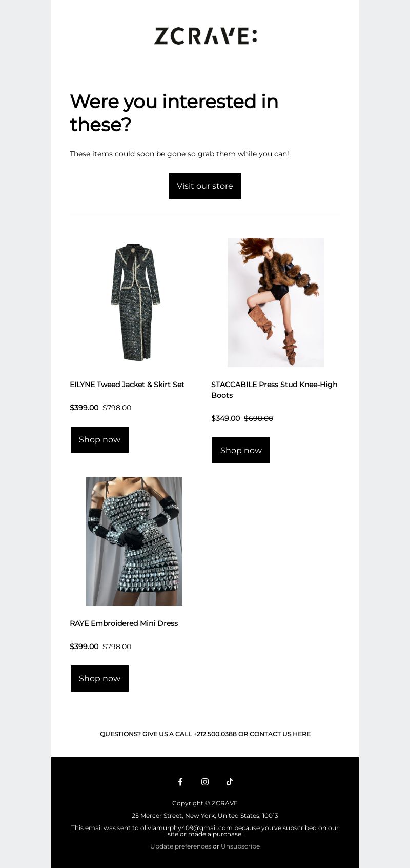The image size is (410, 868).
Task: Open EILYNE Tweed Jacket & Skirt Set title
Action: click(x=127, y=385)
